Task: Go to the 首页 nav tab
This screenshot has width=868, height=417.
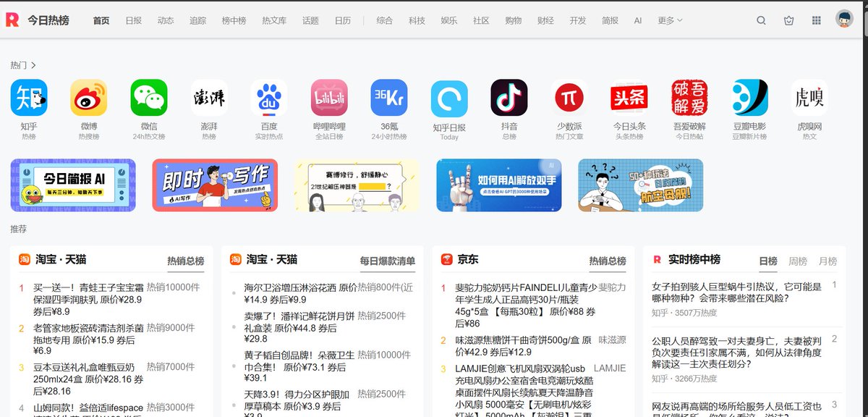Action: (x=101, y=20)
